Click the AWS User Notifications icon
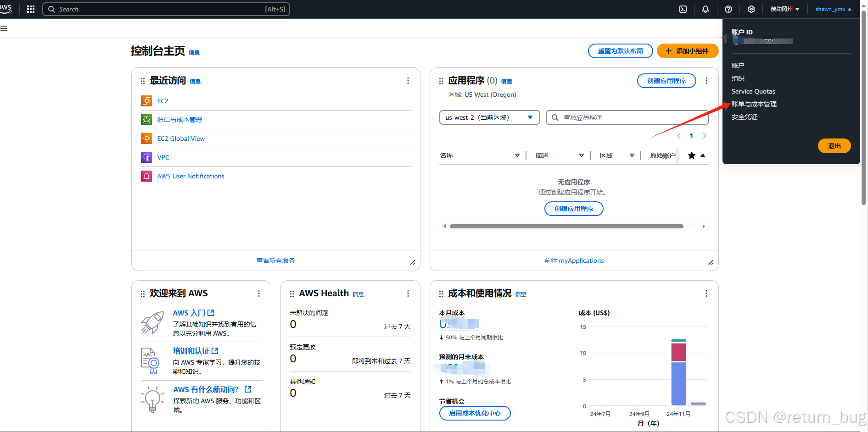 point(146,176)
